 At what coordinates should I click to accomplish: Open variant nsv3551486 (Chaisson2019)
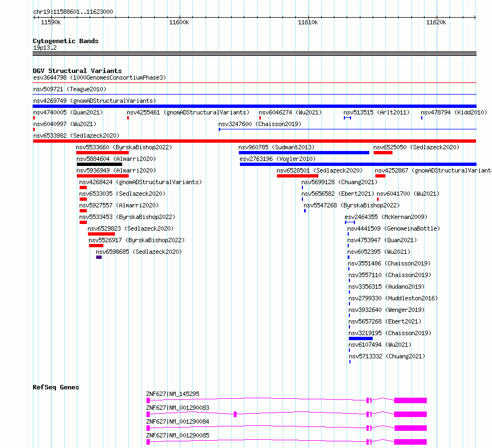click(x=389, y=263)
